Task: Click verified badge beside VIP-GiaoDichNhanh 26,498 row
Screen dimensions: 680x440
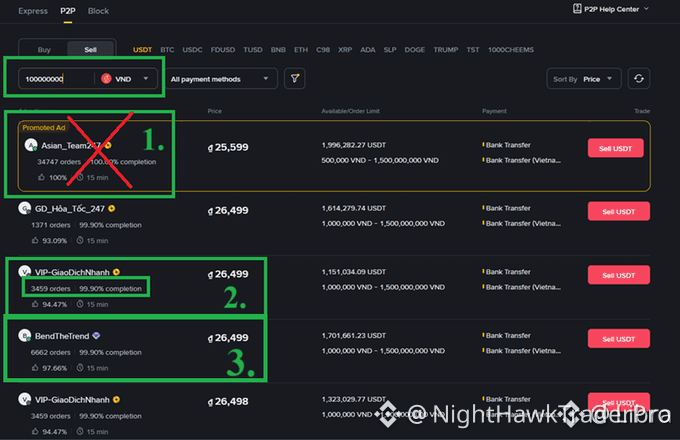Action: [116, 399]
